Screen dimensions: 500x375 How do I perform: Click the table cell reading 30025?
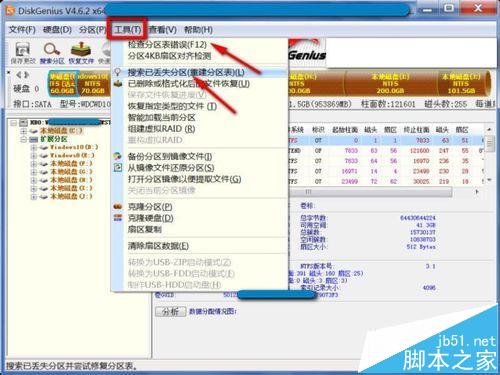click(421, 182)
